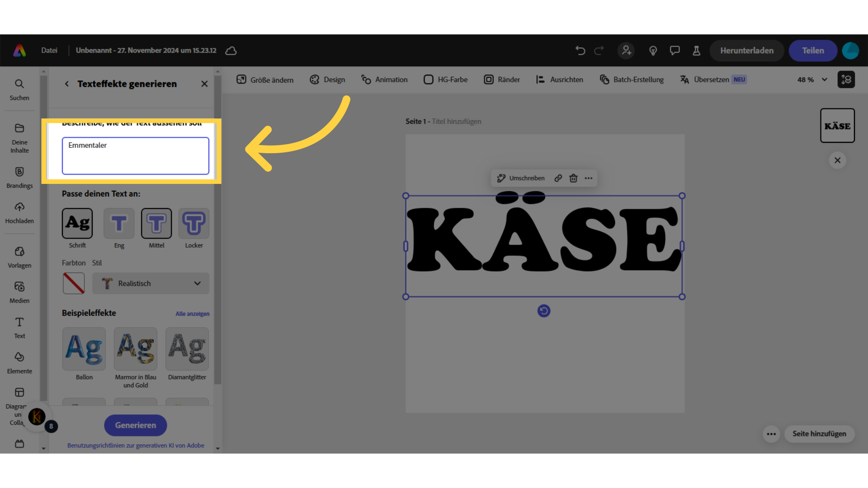Open the zoom level 48 % dropdown
Screen dimensions: 868x488
812,80
